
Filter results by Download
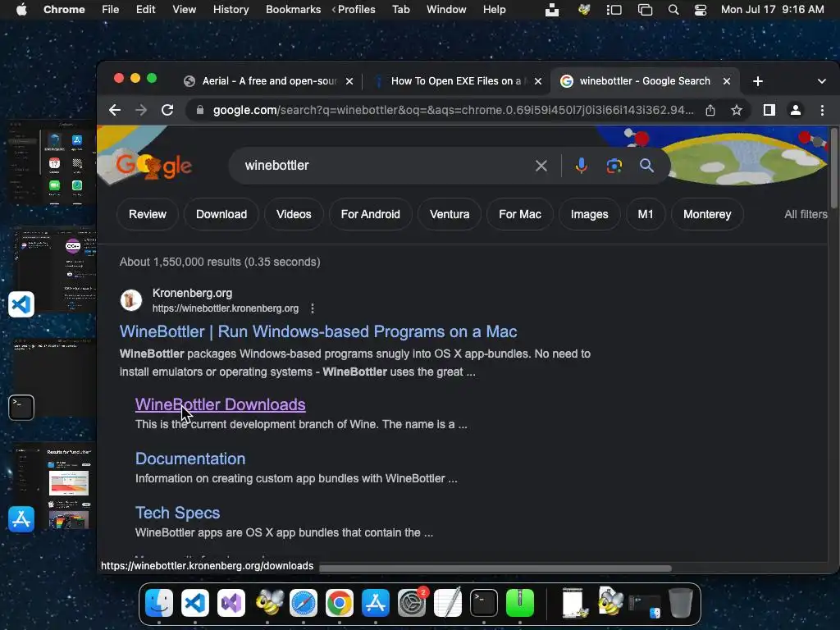tap(221, 214)
